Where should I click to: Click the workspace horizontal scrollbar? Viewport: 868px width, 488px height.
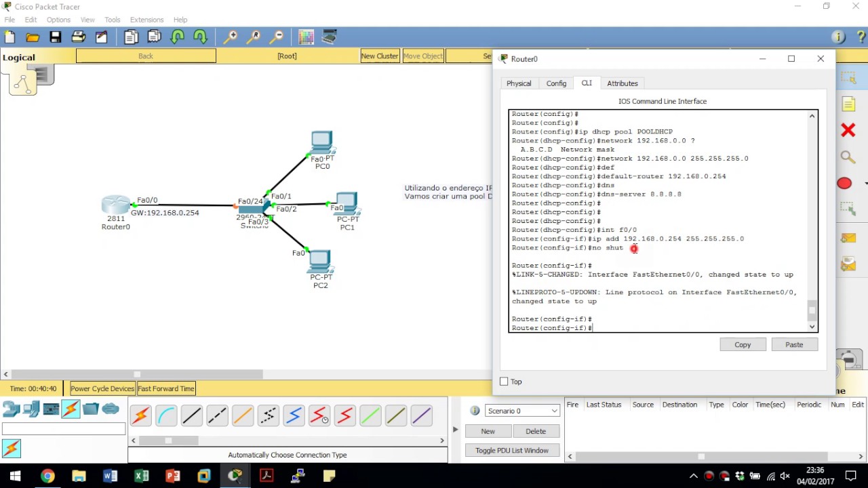pos(137,374)
